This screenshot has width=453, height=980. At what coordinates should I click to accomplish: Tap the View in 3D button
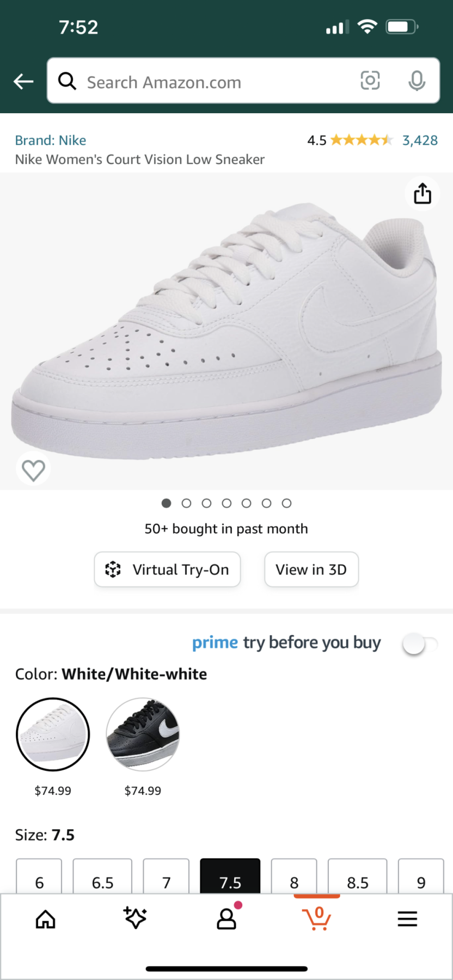click(x=311, y=569)
